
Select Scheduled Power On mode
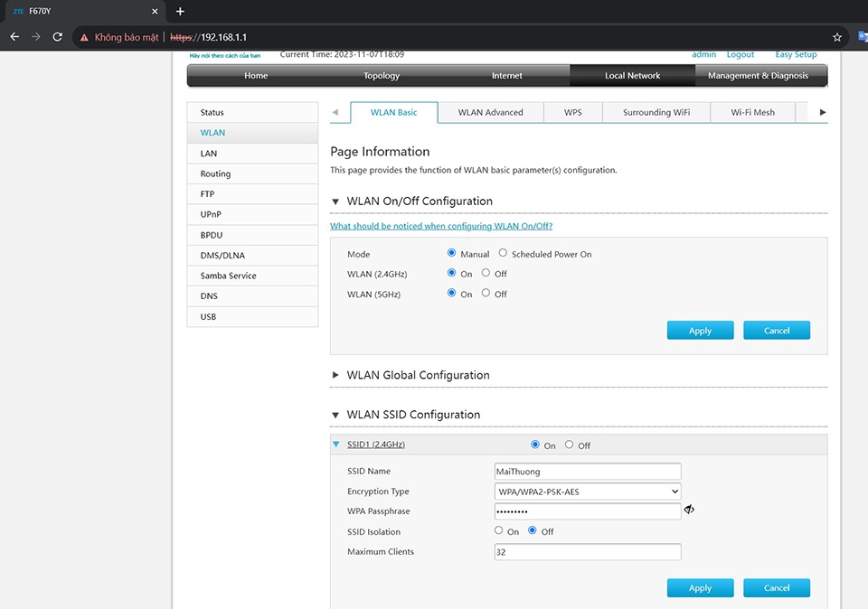click(x=503, y=253)
